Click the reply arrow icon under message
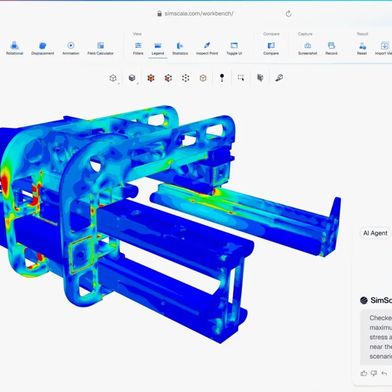The height and width of the screenshot is (392, 392). pyautogui.click(x=384, y=373)
